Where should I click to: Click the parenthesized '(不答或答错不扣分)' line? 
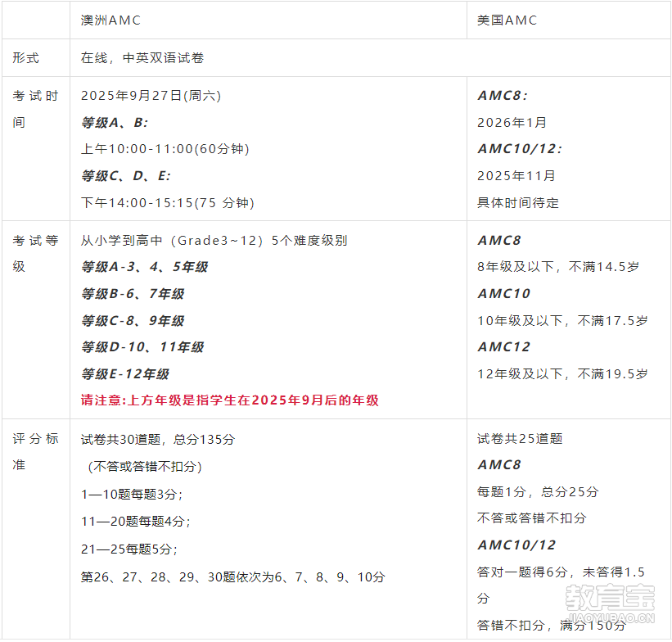(145, 466)
